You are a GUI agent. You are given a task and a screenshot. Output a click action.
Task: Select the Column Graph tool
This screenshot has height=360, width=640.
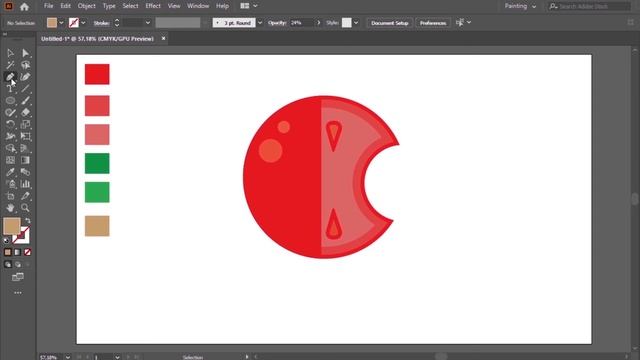(25, 184)
